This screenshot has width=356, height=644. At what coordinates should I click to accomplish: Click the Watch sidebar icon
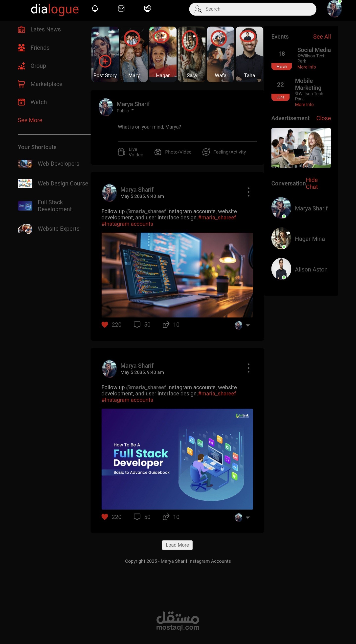(22, 102)
